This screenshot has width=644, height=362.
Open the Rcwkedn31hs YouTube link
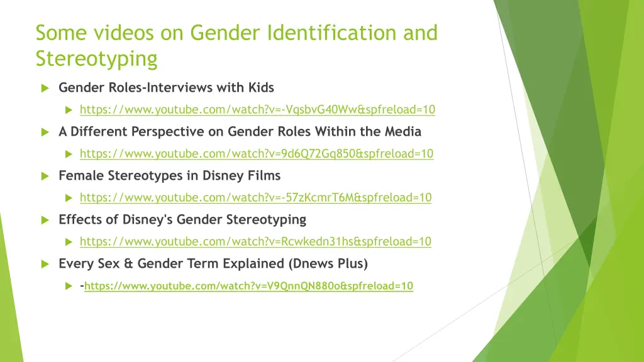255,241
